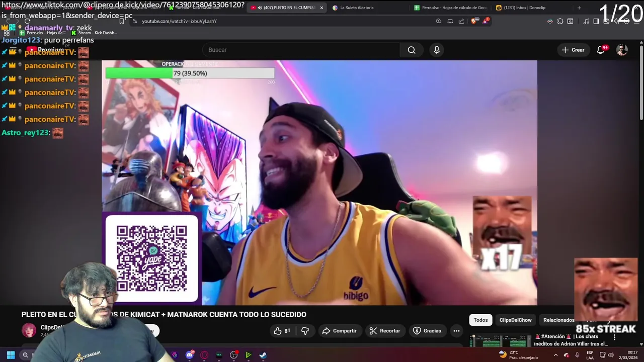Open the ClipsDelChow channel avatar
Screen dimensions: 644x362
point(29,330)
